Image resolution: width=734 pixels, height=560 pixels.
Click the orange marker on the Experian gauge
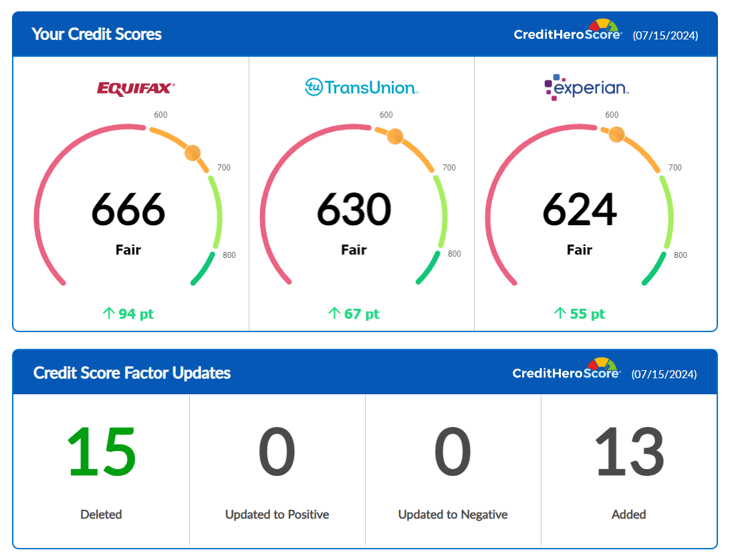616,134
